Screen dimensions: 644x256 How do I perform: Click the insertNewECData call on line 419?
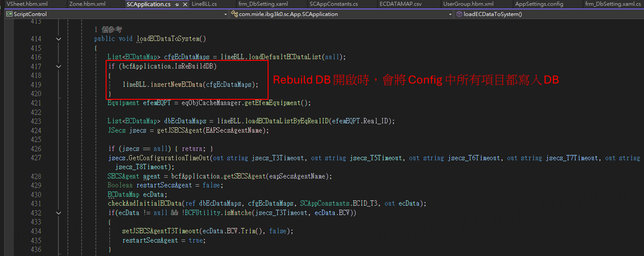point(176,85)
